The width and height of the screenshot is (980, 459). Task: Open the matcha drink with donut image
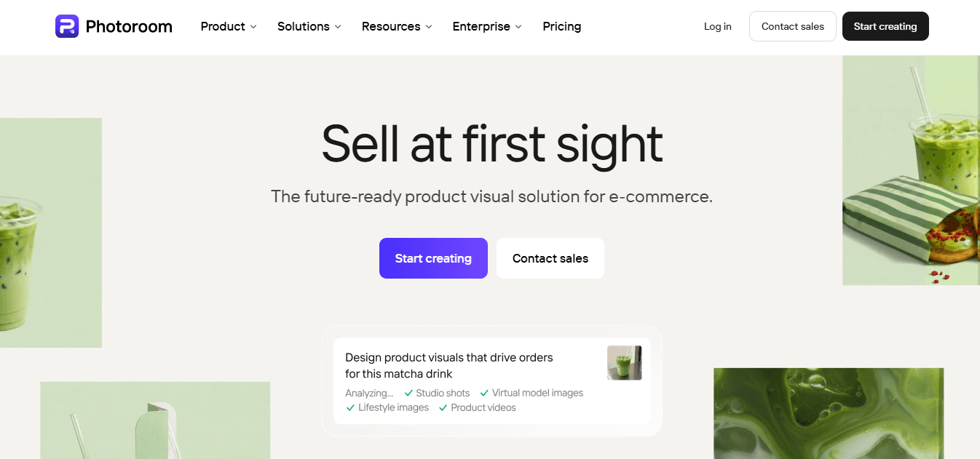pos(911,170)
